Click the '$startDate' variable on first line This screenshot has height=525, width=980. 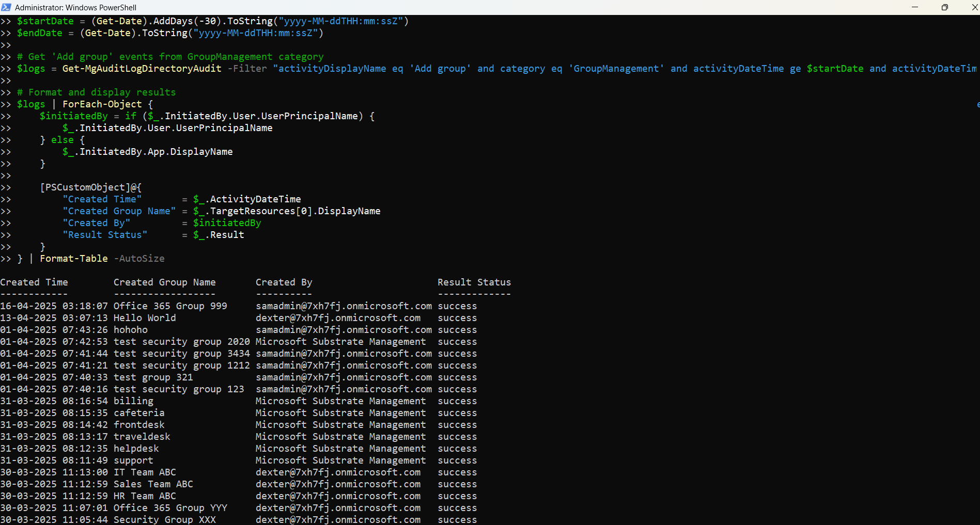click(x=45, y=21)
